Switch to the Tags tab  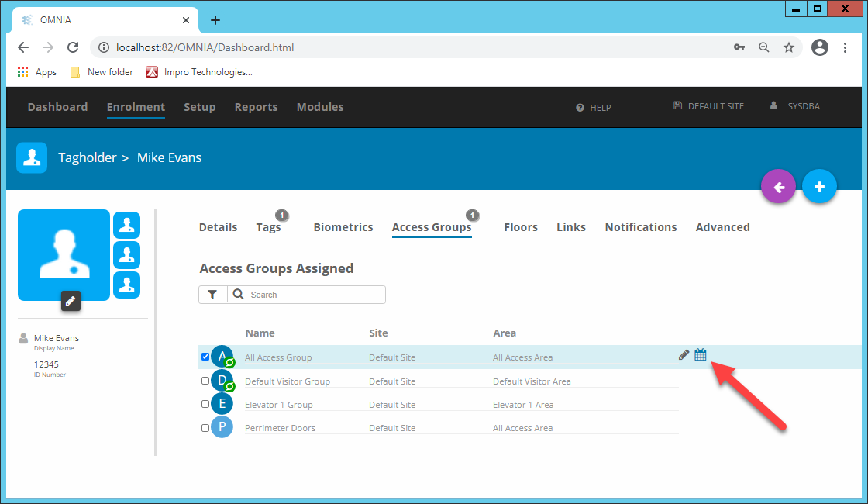pyautogui.click(x=268, y=227)
